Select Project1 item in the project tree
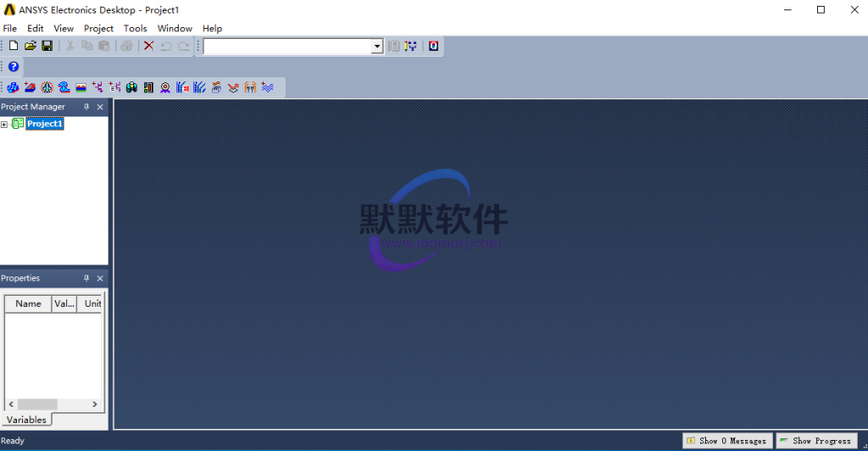Screen dimensions: 868x451 tap(45, 124)
